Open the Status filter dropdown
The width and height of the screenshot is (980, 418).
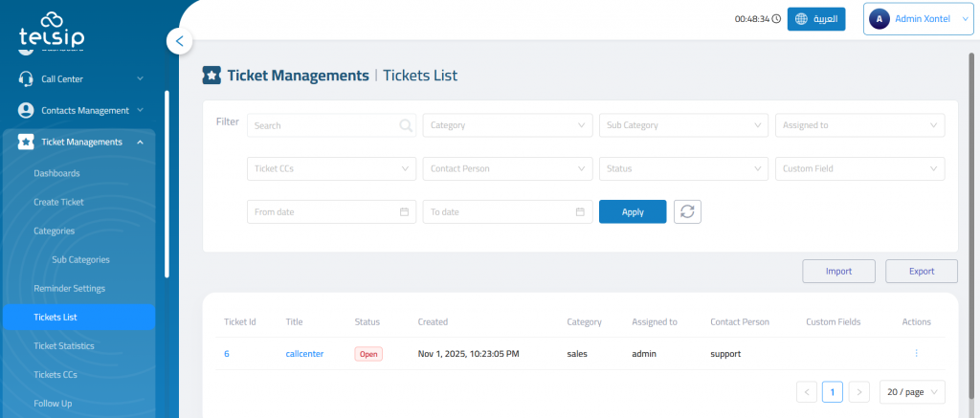[683, 168]
